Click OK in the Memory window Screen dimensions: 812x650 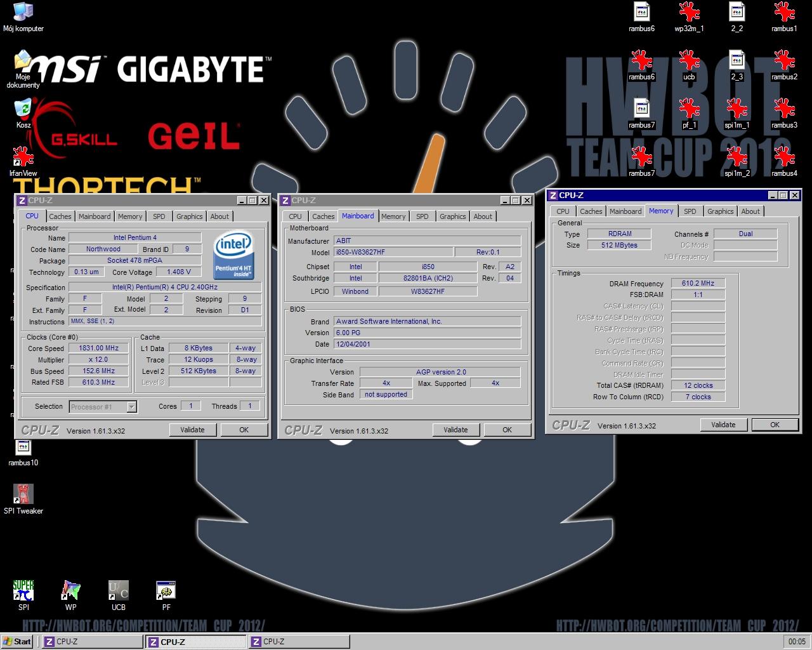[775, 425]
